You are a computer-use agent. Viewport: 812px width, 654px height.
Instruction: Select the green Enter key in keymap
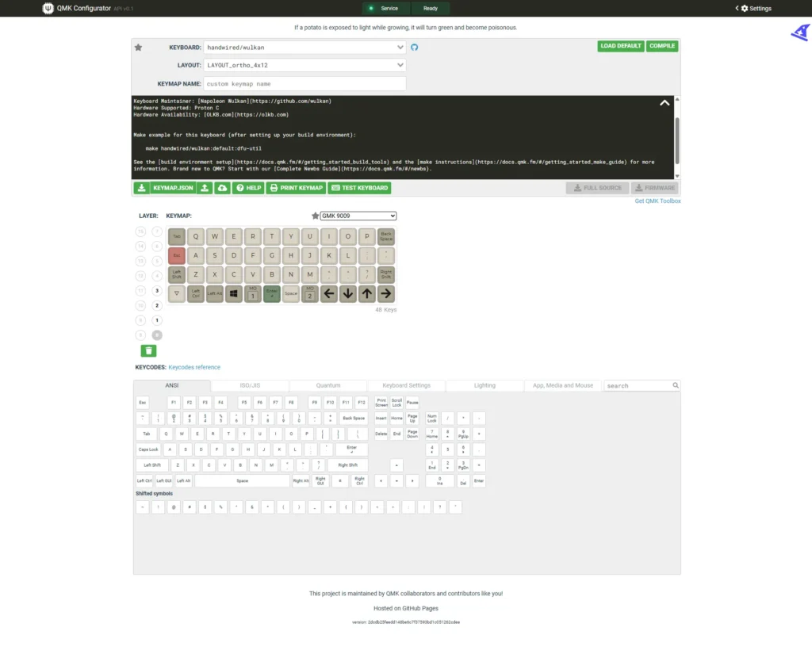272,293
